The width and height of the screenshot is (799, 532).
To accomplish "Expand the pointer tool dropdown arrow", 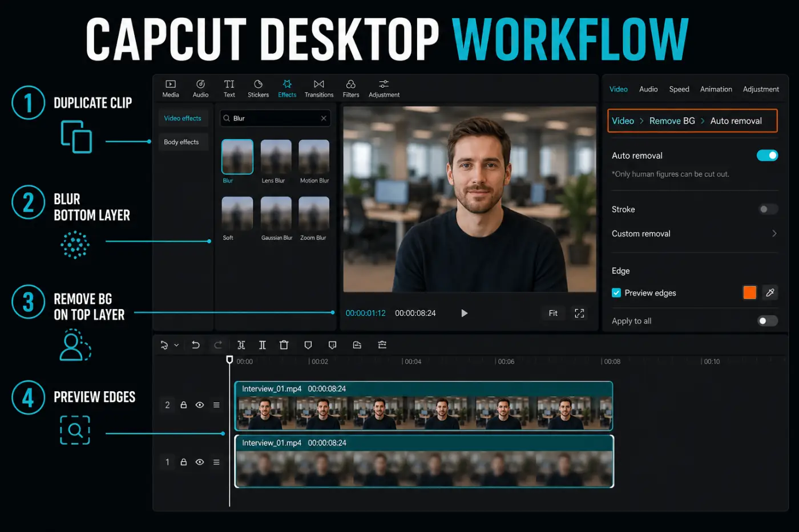I will pos(176,345).
